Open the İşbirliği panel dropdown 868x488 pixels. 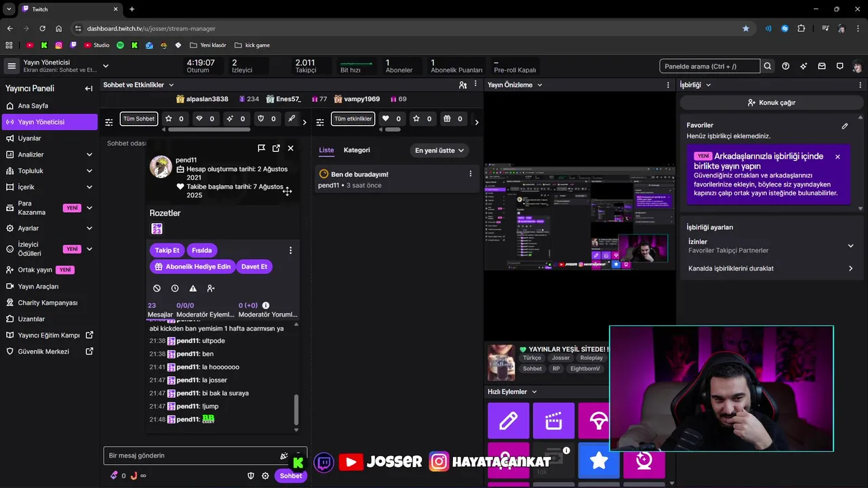click(x=695, y=85)
